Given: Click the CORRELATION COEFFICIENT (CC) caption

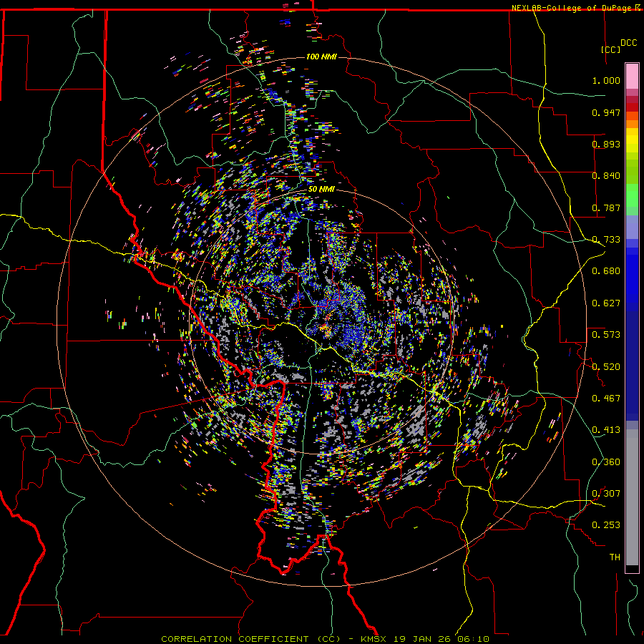Looking at the screenshot, I should [250, 639].
